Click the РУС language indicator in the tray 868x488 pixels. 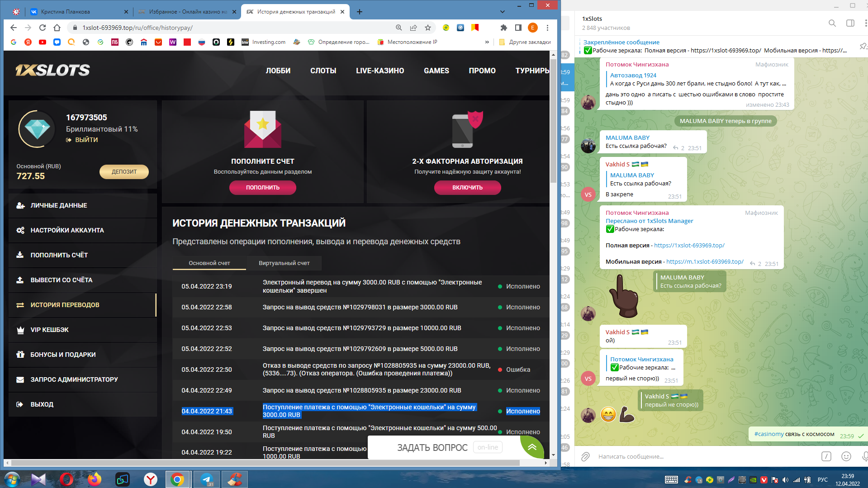(x=823, y=480)
